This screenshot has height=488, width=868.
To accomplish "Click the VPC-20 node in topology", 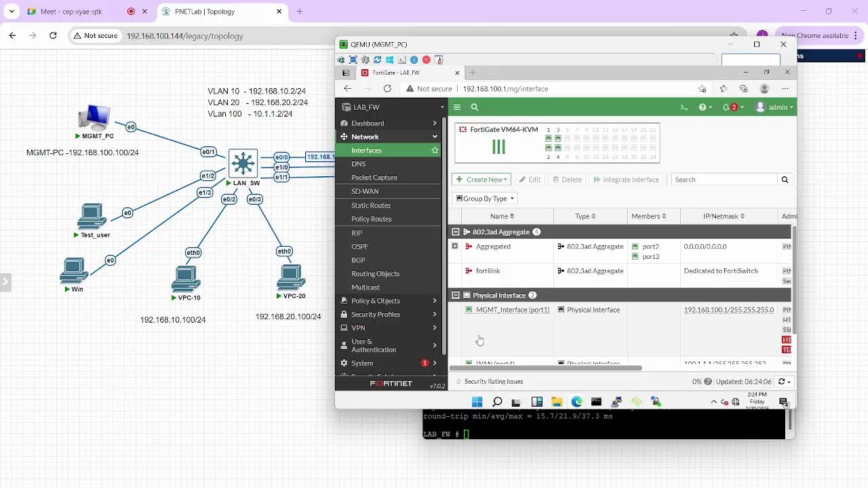I will click(x=291, y=278).
